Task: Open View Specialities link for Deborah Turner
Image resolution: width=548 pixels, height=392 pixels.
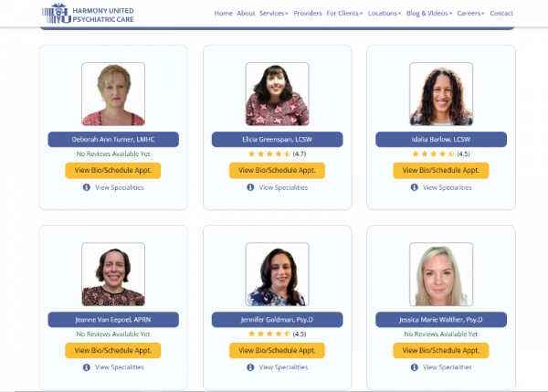Action: 119,187
